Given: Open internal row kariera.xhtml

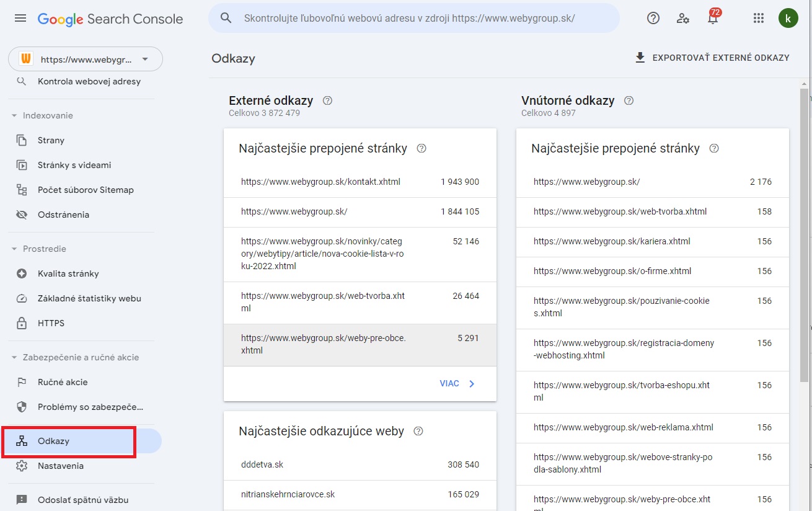Looking at the screenshot, I should pos(653,242).
